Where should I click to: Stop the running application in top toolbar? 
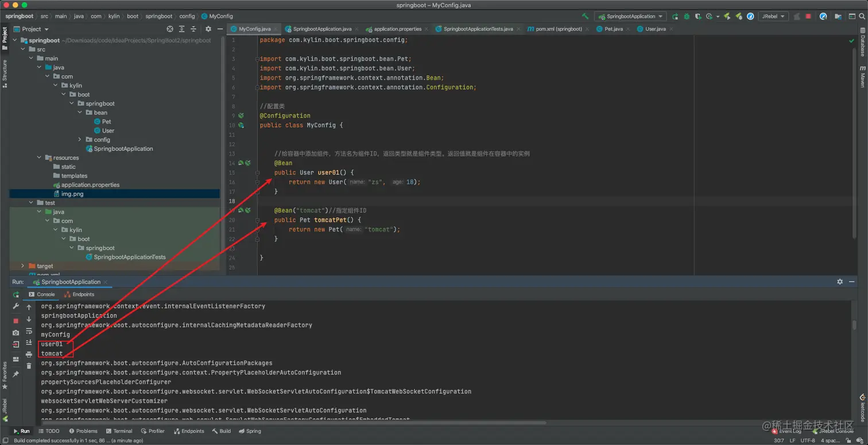[x=808, y=17]
